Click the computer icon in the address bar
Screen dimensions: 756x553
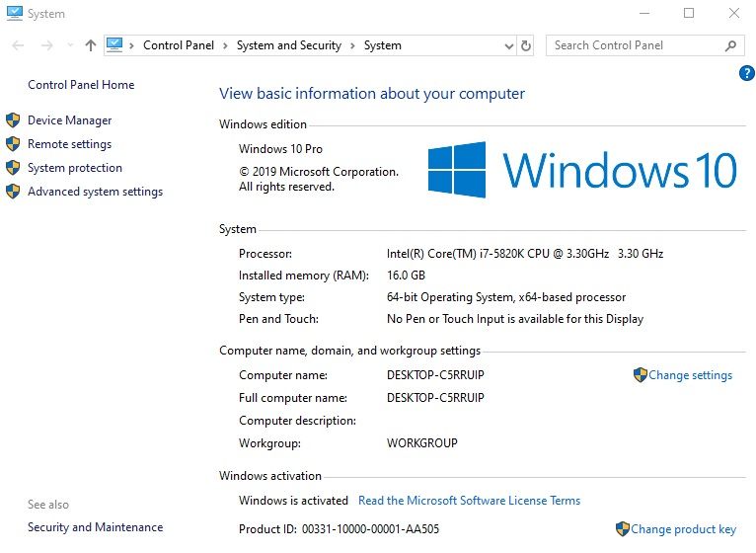click(x=114, y=44)
